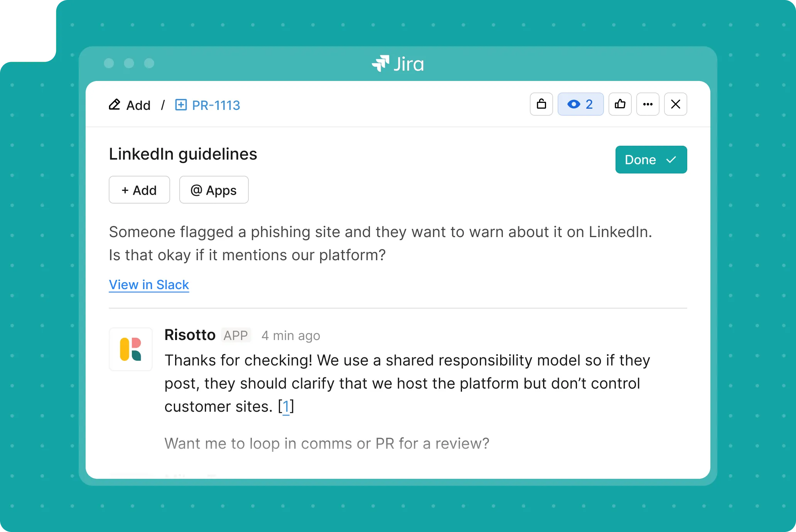Click the 4 min ago timestamp
Image resolution: width=796 pixels, height=532 pixels.
(291, 336)
